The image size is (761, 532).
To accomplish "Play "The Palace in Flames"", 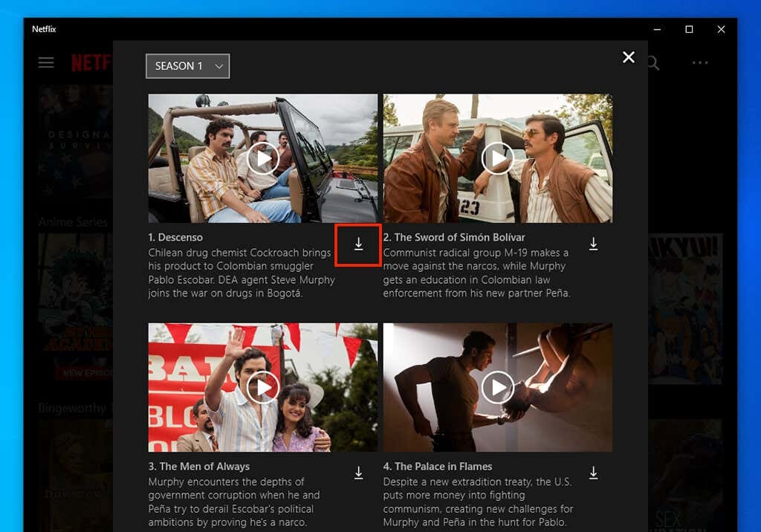I will (x=497, y=386).
